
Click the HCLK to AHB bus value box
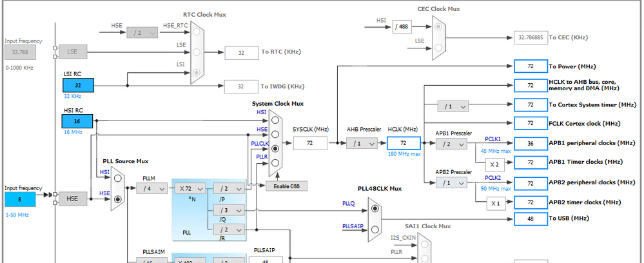[x=531, y=86]
